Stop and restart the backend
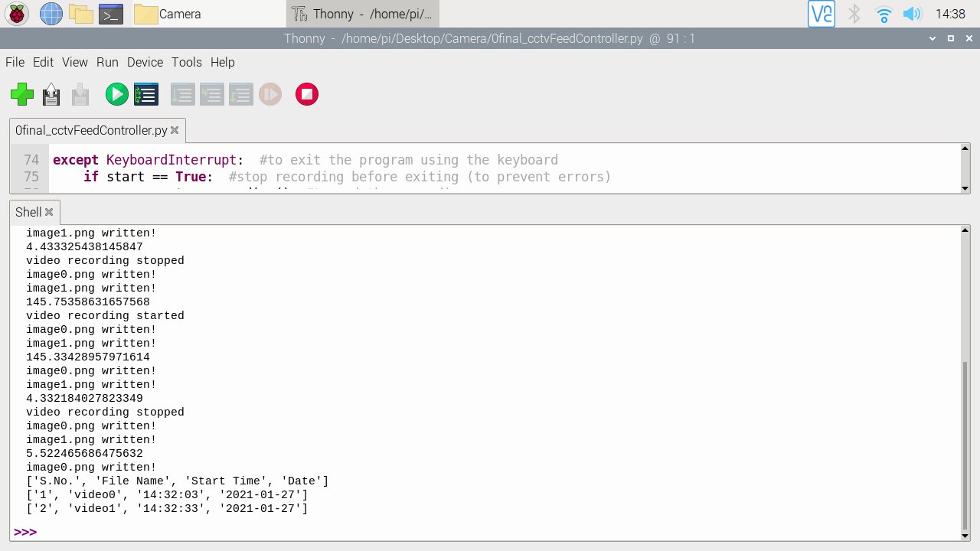Screen dimensions: 980x551 pos(306,94)
